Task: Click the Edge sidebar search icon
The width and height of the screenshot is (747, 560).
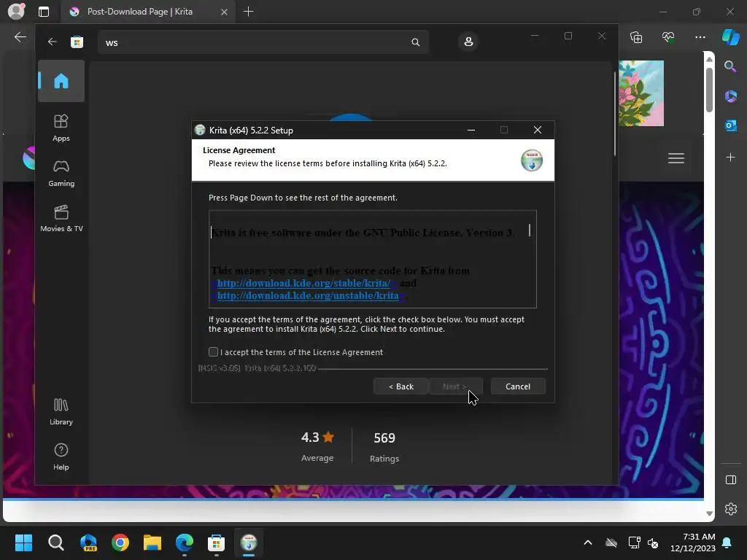Action: point(730,66)
